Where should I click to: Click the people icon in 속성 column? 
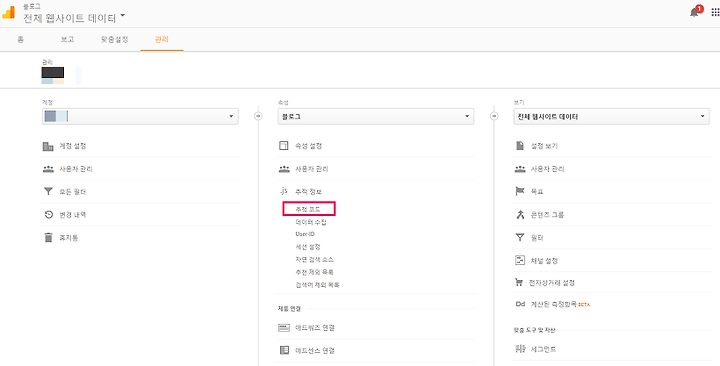point(284,169)
